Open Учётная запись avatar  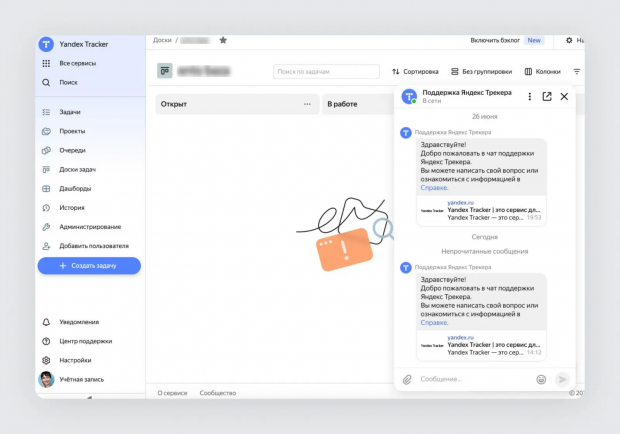click(x=46, y=379)
